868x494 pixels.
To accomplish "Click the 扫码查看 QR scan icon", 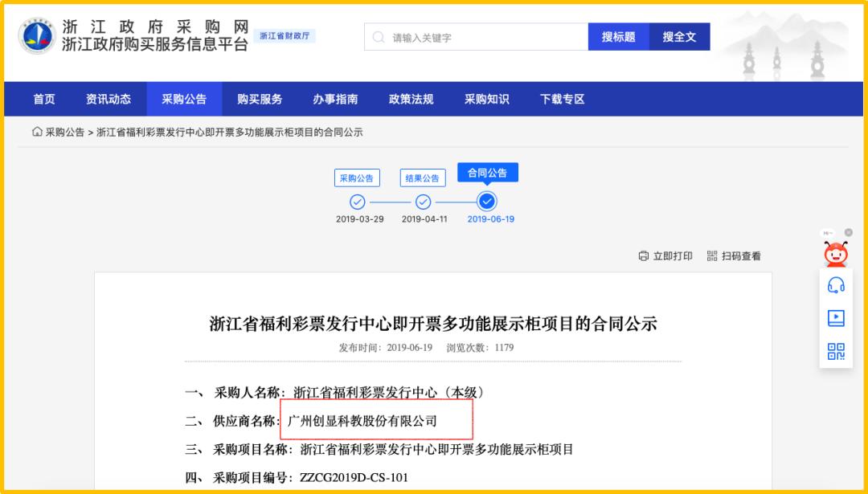I will (710, 256).
